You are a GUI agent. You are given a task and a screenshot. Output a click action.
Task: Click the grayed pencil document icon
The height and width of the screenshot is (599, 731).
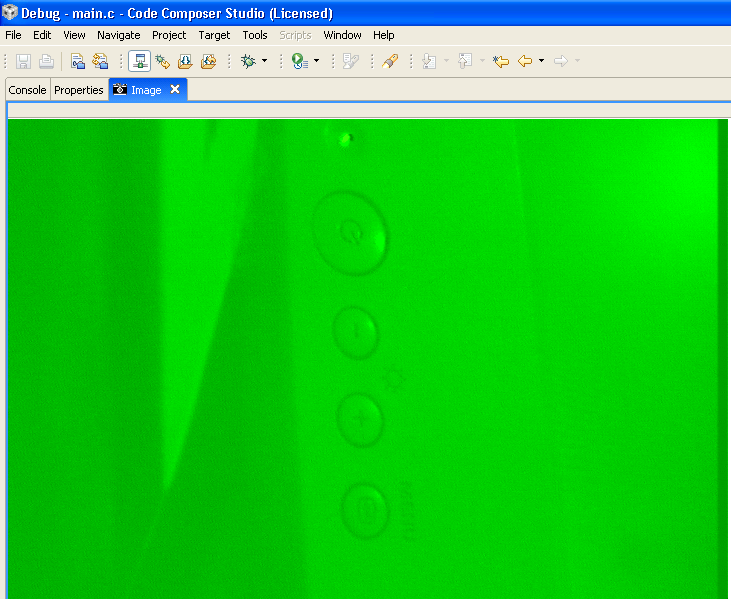(x=351, y=61)
